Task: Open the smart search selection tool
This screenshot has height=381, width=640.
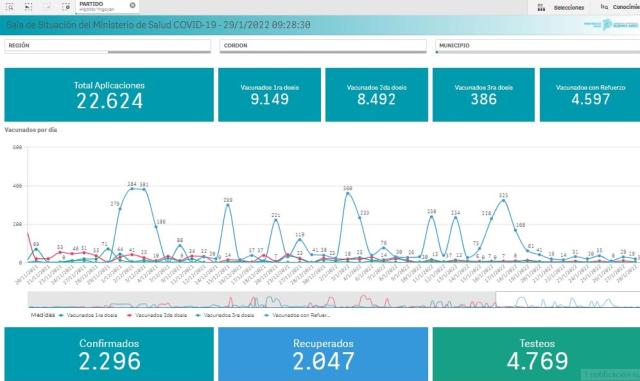Action: (x=9, y=7)
